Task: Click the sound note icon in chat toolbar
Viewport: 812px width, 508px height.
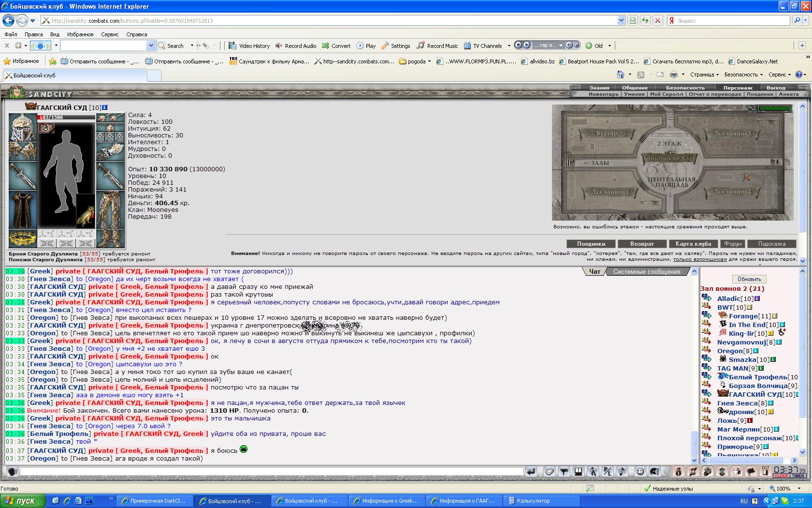Action: tap(622, 471)
